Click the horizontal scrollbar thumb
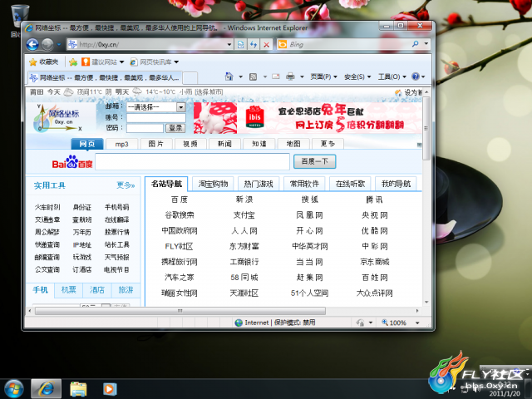Screen dimensions: 532x399 180,311
